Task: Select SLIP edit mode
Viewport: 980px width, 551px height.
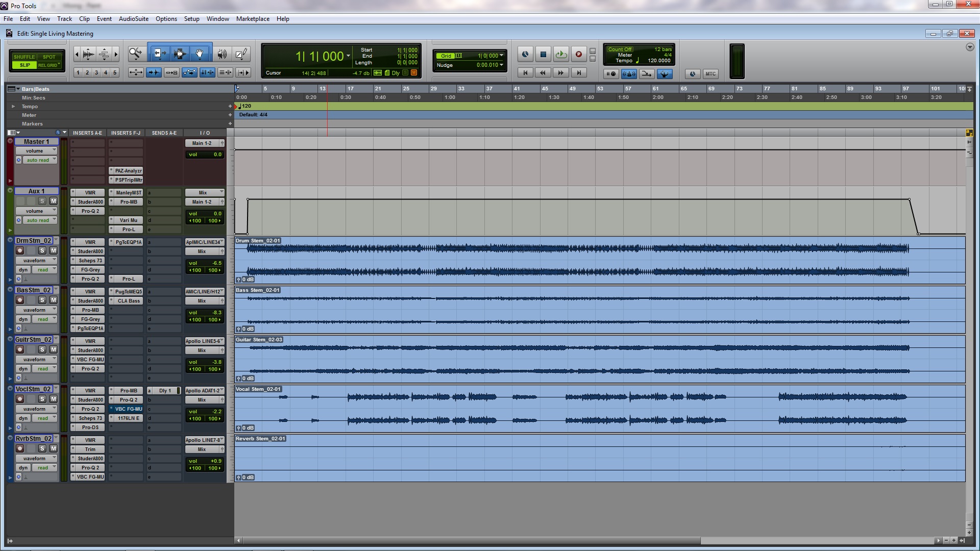Action: pos(25,65)
